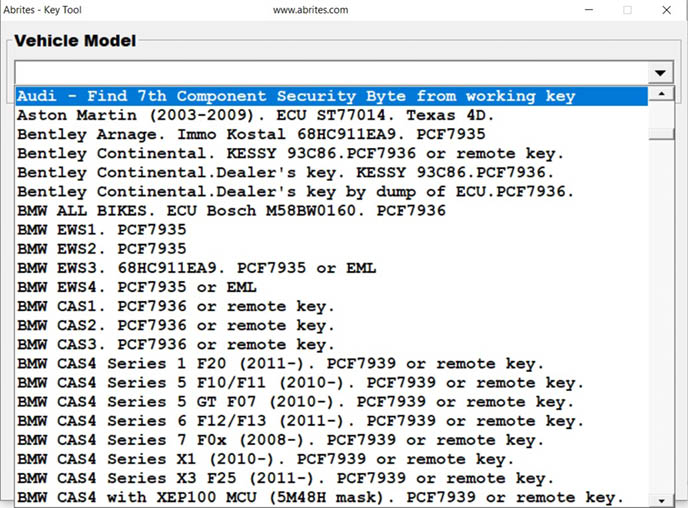
Task: Choose Aston Martin (2003-2009) ECU ST77014 entry
Action: click(255, 115)
